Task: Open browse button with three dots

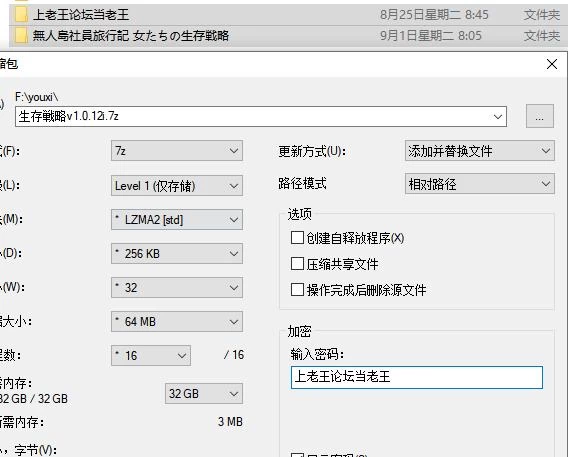Action: pos(540,116)
